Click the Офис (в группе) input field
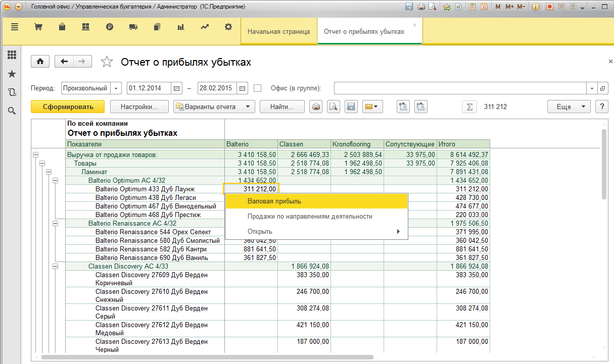 pyautogui.click(x=460, y=88)
